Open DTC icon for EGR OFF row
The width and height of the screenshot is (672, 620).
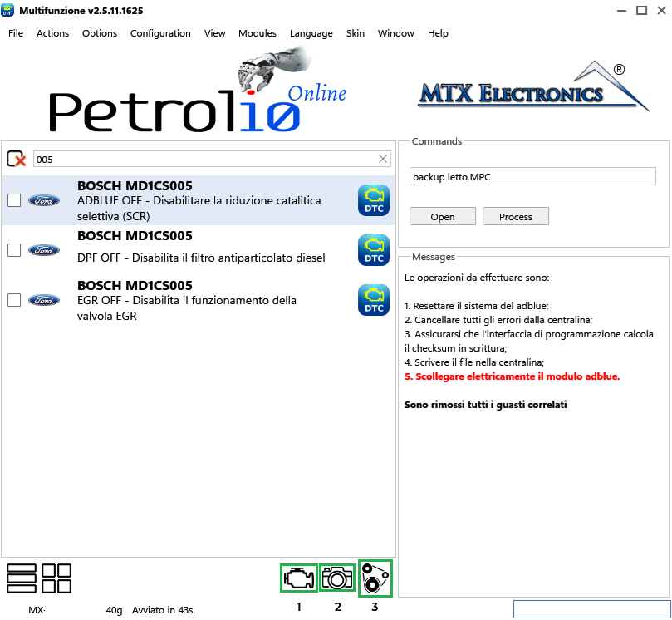[374, 300]
